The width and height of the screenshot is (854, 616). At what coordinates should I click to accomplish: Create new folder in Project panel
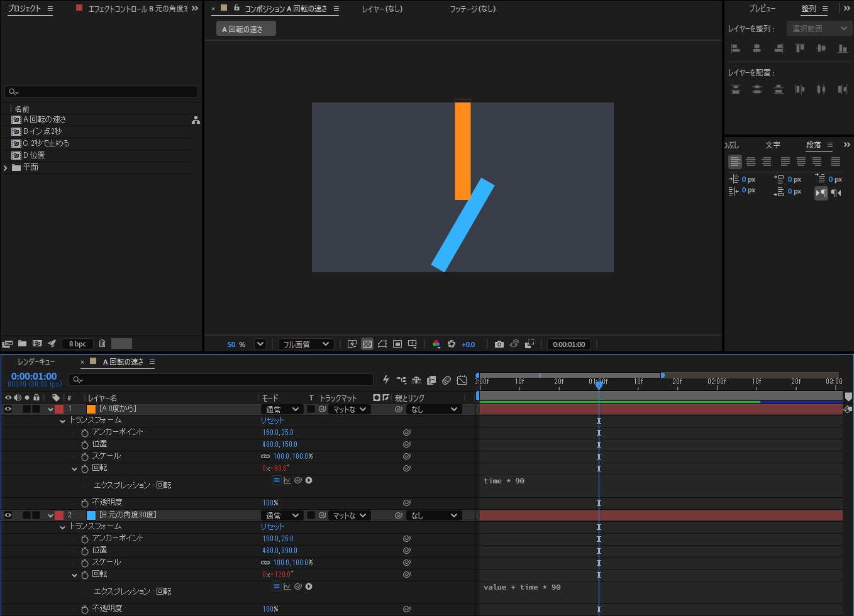click(x=22, y=343)
